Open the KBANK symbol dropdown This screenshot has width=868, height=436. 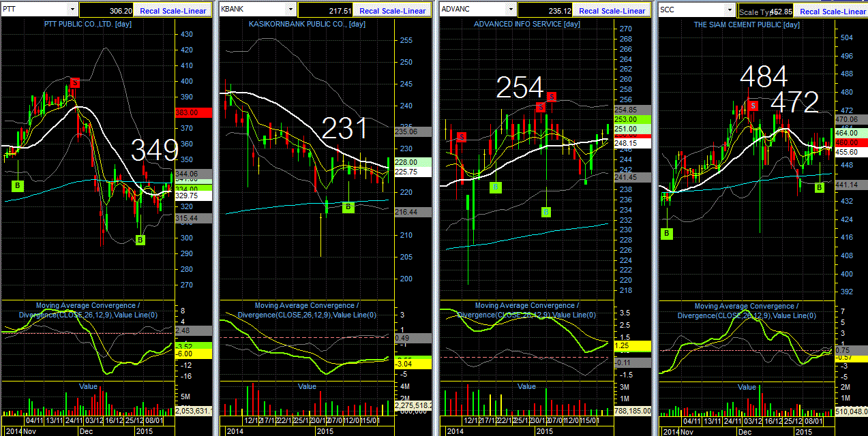290,10
